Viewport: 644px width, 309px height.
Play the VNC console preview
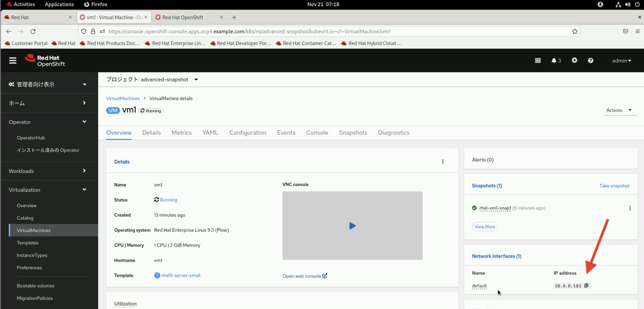click(x=352, y=226)
